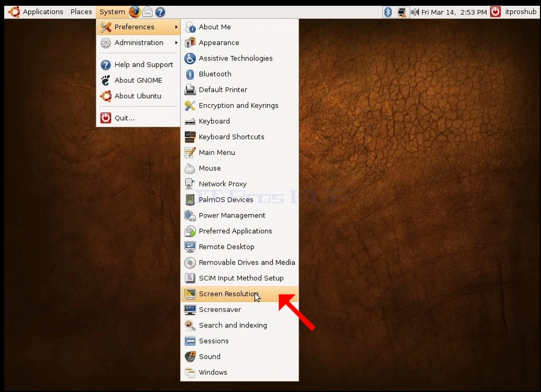Click the Mouse icon
The width and height of the screenshot is (541, 392).
190,168
